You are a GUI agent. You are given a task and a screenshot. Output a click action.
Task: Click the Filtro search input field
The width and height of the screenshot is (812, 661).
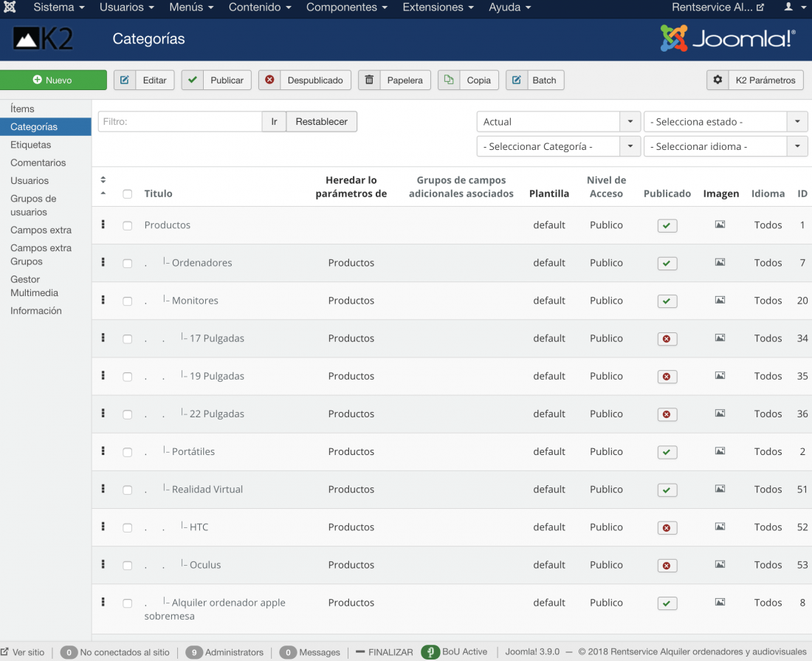180,122
